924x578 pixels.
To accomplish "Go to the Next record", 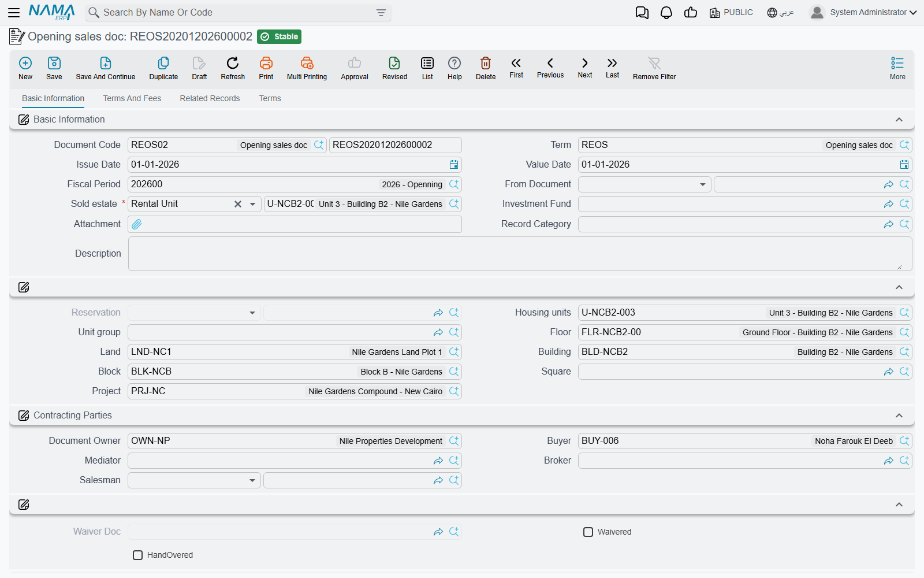I will [585, 68].
